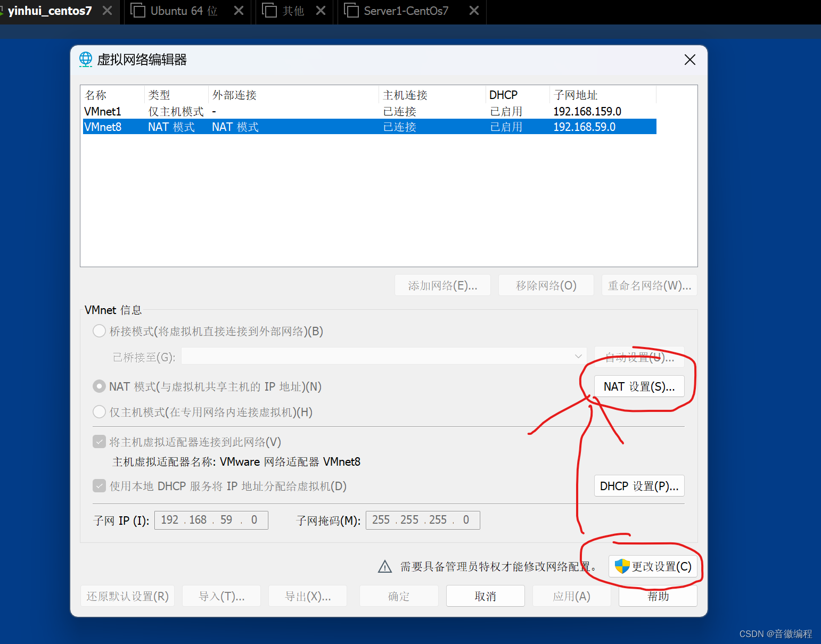Viewport: 821px width, 644px height.
Task: Click the 主机连接 column header
Action: [x=432, y=95]
